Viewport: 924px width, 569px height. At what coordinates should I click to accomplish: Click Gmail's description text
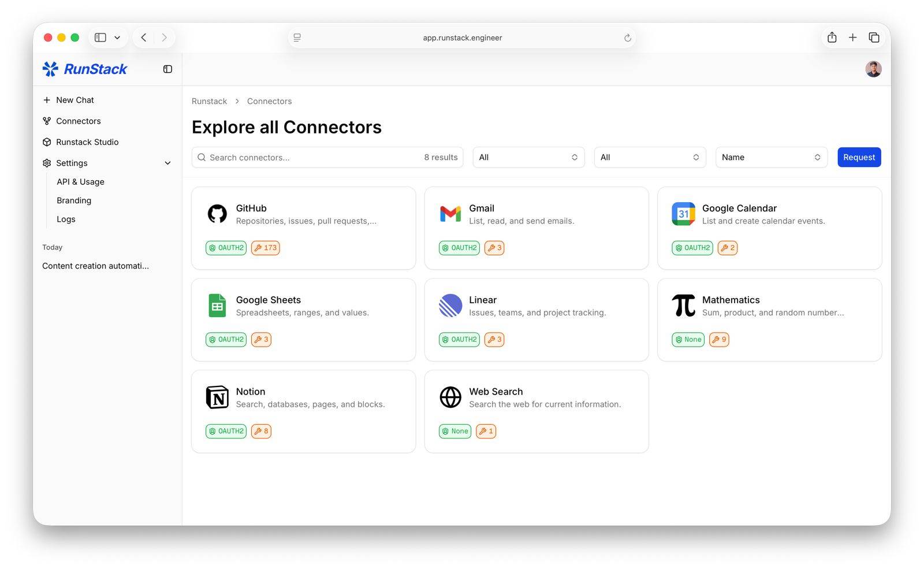click(521, 221)
